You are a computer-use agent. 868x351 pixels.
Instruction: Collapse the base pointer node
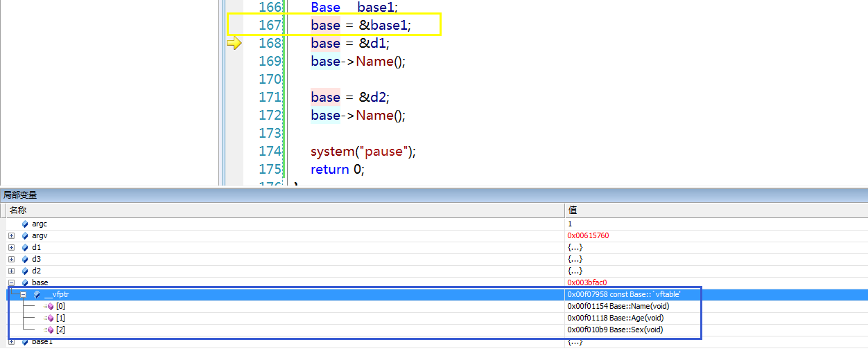click(11, 283)
